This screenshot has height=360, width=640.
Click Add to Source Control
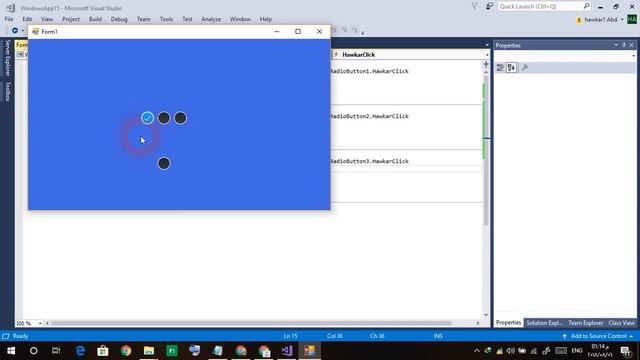[598, 336]
